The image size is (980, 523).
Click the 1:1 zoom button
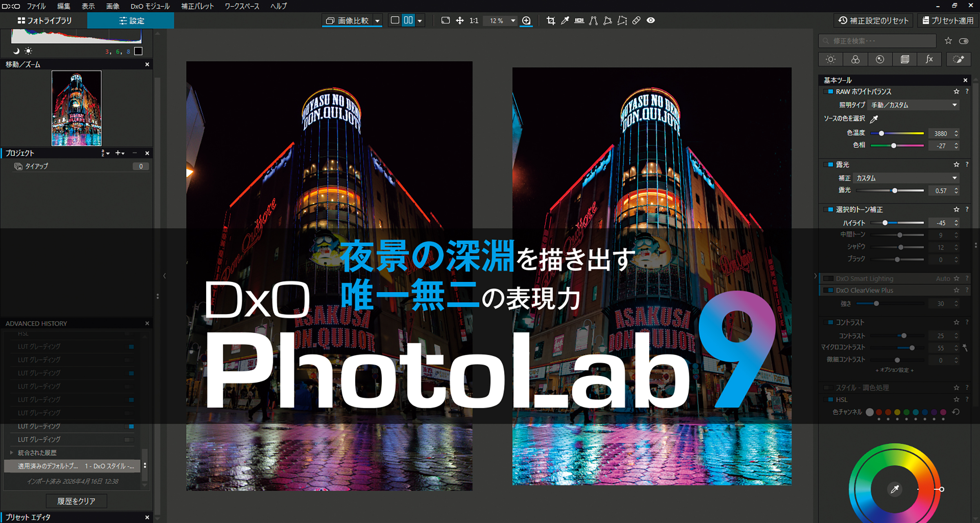tap(474, 20)
